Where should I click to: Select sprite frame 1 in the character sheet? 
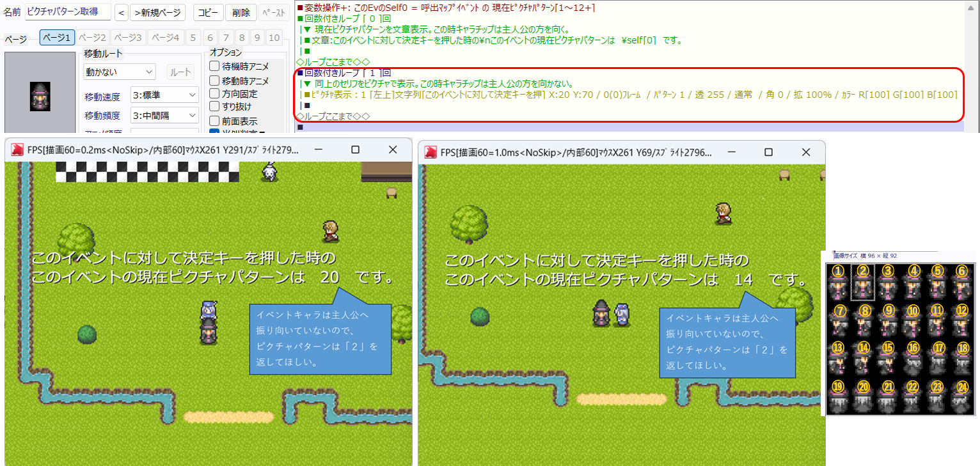point(839,282)
